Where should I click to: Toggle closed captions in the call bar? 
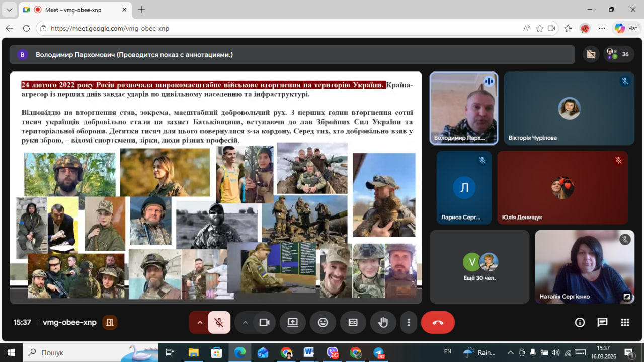coord(353,323)
